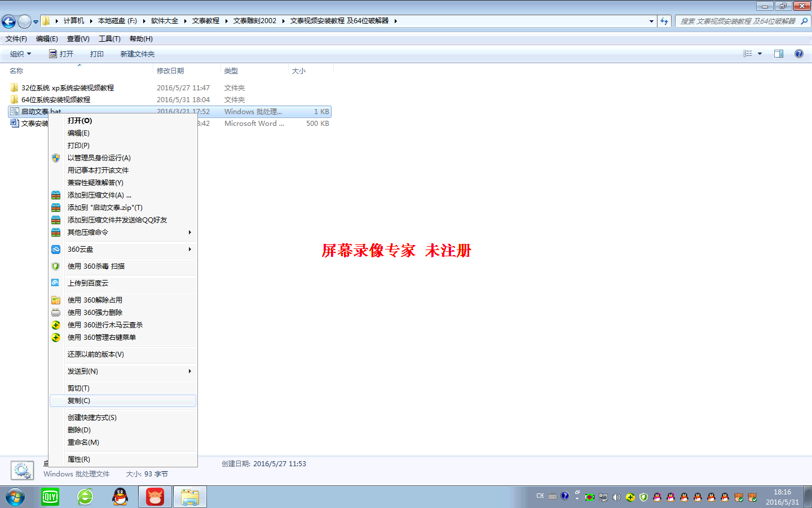Image resolution: width=812 pixels, height=508 pixels.
Task: Click the change view icon
Action: pyautogui.click(x=748, y=54)
